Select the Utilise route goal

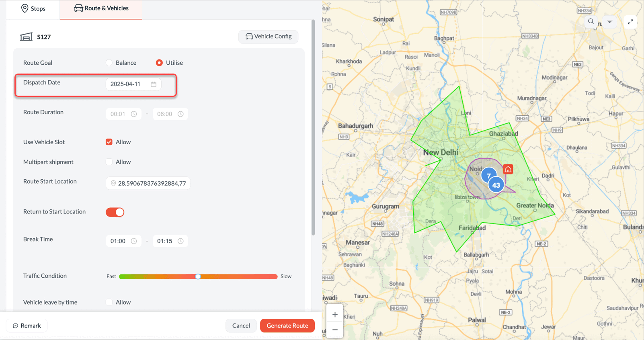click(159, 63)
